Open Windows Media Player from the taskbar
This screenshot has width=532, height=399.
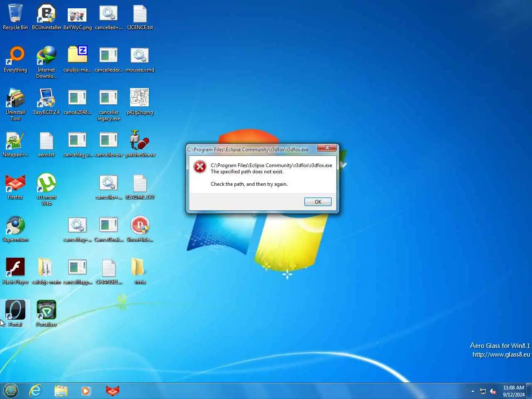tap(86, 391)
